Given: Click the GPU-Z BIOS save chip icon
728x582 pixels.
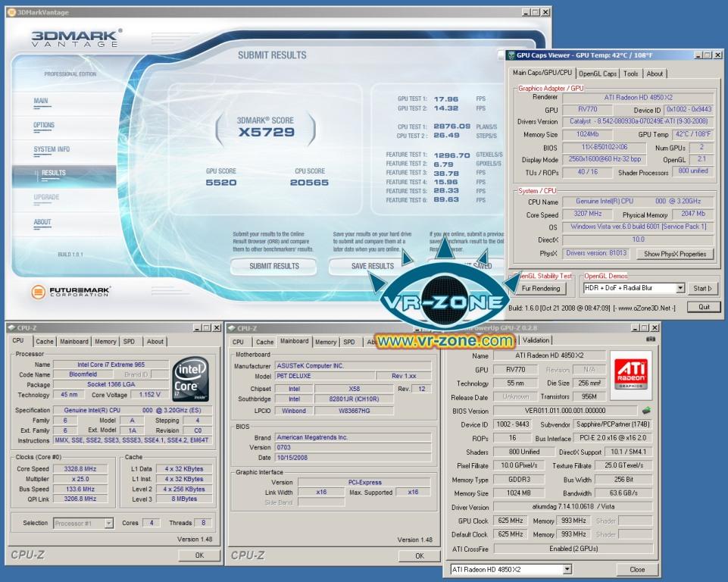Looking at the screenshot, I should pos(646,411).
